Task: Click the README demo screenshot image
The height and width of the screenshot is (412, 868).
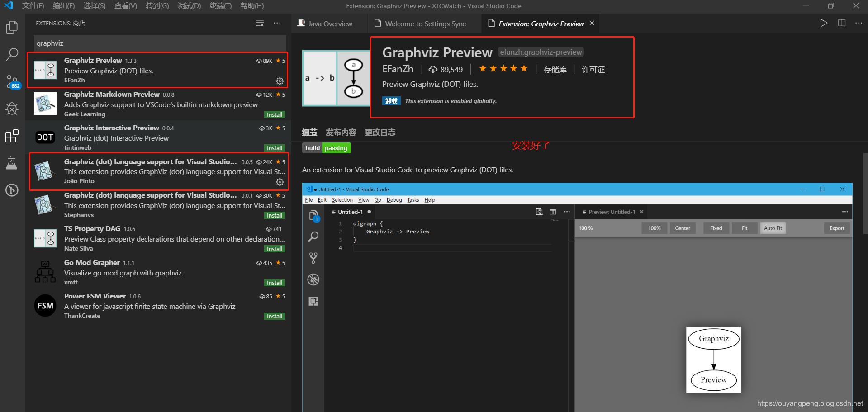Action: click(x=577, y=297)
